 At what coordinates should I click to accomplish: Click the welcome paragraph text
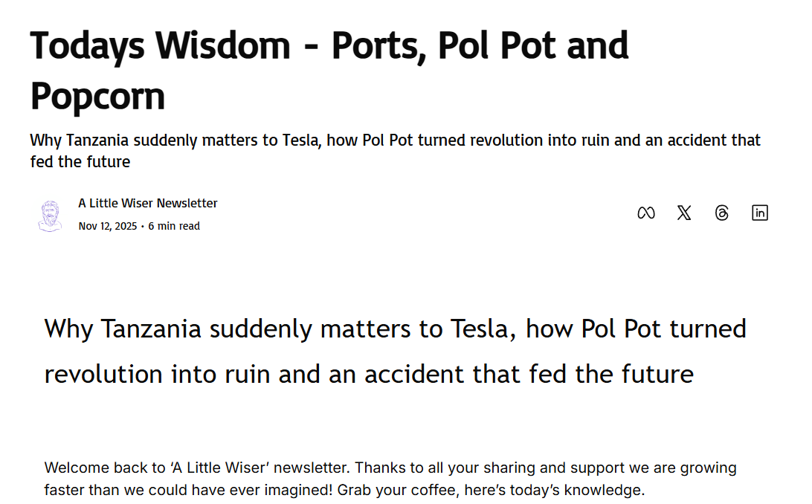(x=390, y=478)
